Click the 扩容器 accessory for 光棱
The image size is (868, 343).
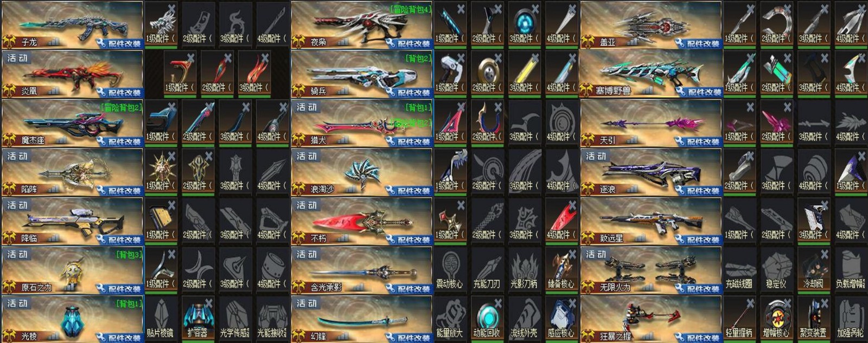[x=197, y=319]
